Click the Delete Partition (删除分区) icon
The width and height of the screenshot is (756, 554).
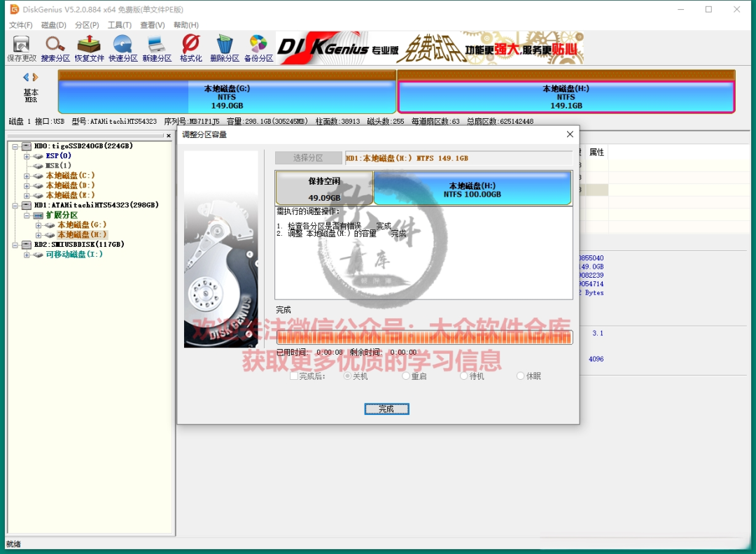tap(225, 48)
